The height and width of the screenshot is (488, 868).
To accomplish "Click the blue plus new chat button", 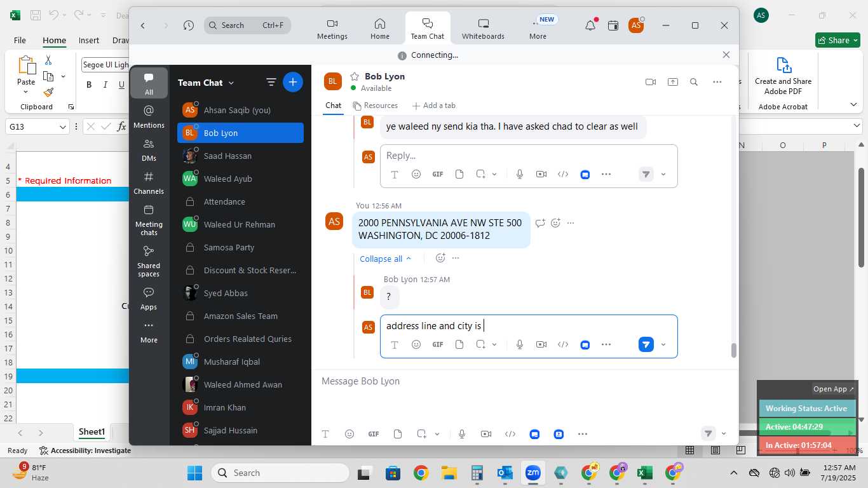I will (x=293, y=82).
